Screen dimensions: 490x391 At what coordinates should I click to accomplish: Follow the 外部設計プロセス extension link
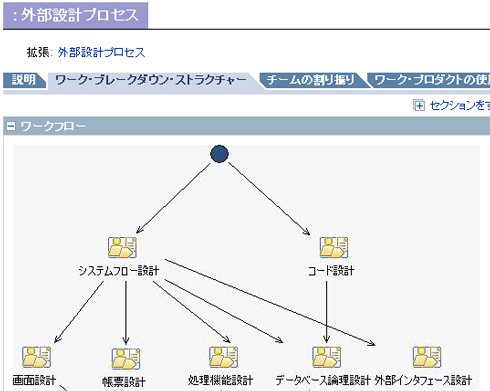click(x=101, y=52)
